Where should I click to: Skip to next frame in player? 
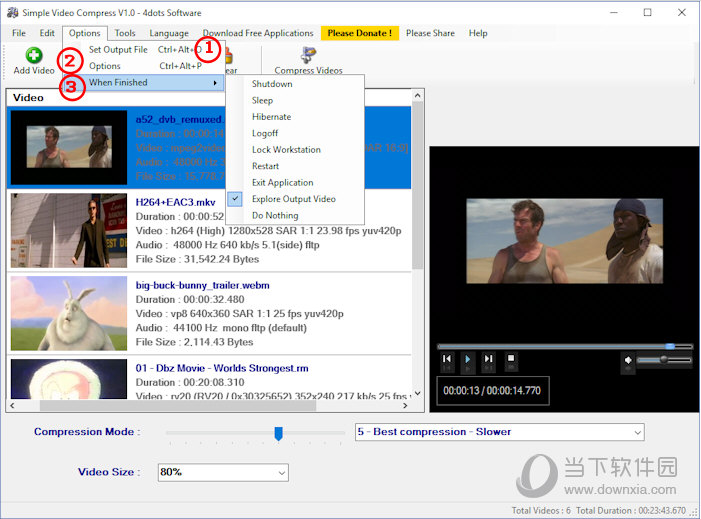(x=488, y=359)
